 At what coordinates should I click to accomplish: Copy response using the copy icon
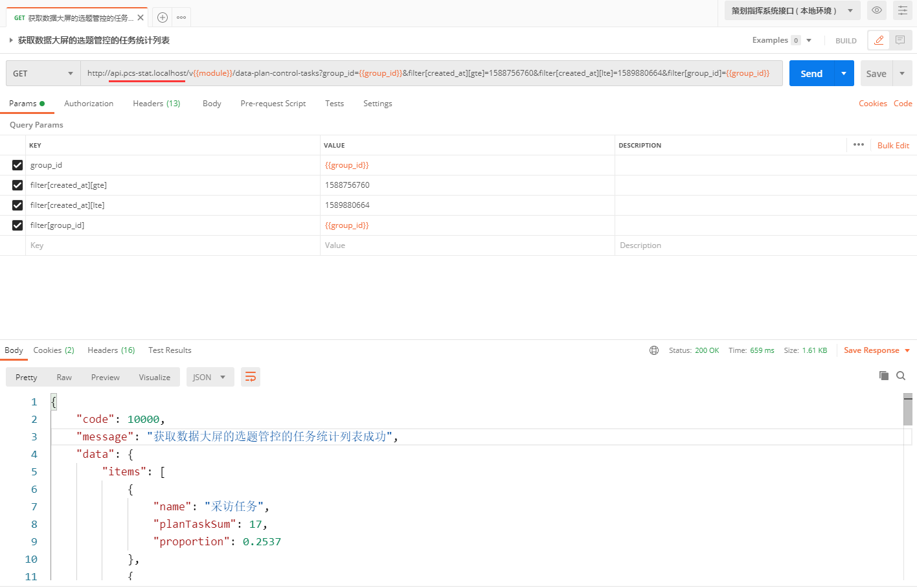[883, 376]
